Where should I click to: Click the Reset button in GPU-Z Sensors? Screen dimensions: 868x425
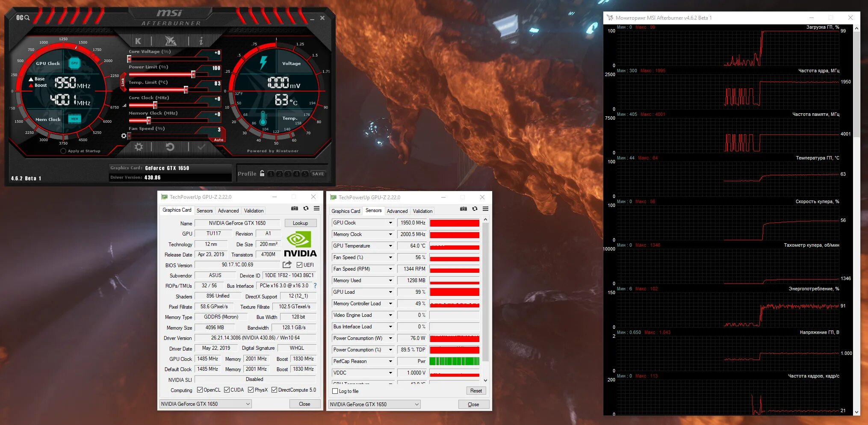[x=476, y=391]
